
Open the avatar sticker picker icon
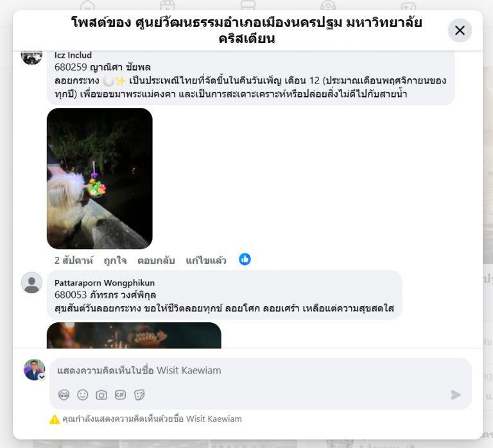(x=64, y=395)
